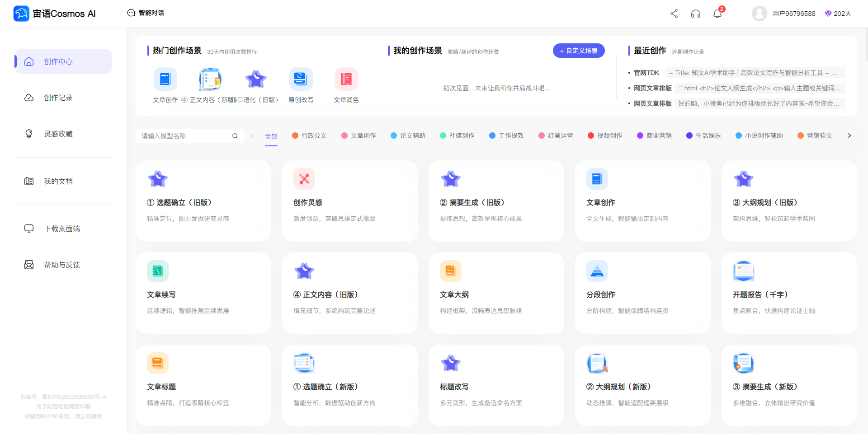
Task: Open the 智能对话 chat tab
Action: [146, 13]
